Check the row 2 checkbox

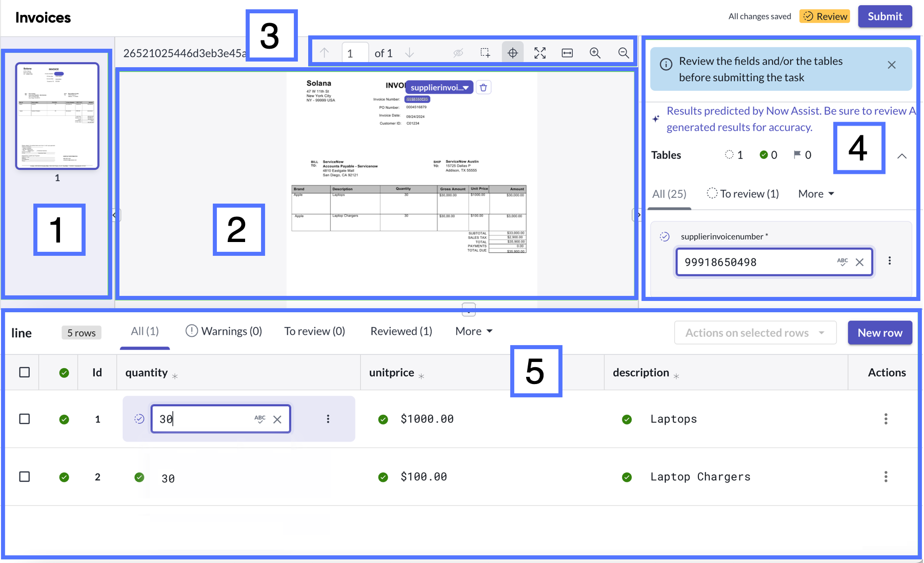click(25, 477)
